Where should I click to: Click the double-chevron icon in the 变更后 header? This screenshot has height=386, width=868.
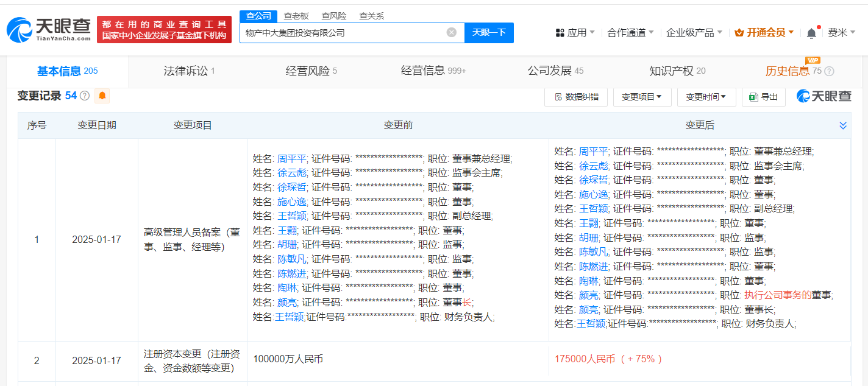click(843, 125)
